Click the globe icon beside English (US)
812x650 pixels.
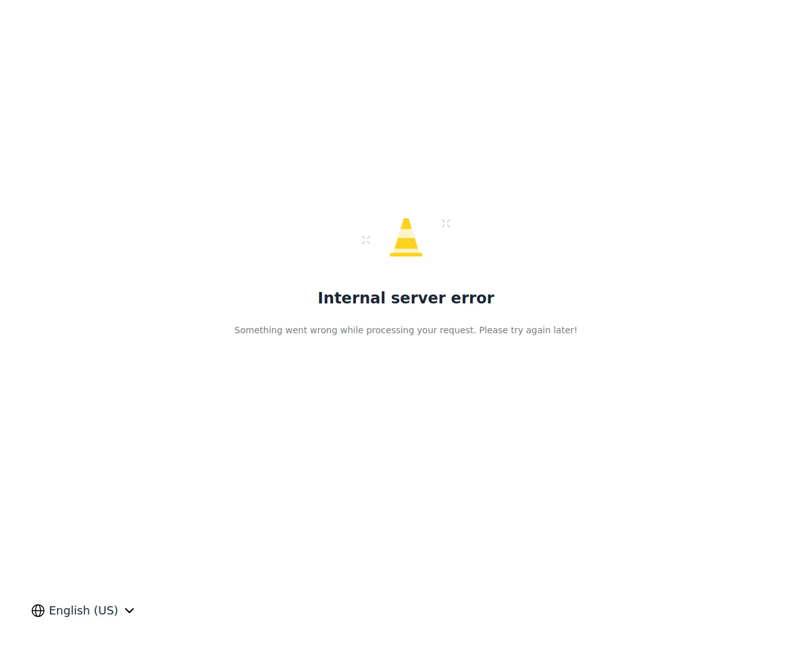38,611
